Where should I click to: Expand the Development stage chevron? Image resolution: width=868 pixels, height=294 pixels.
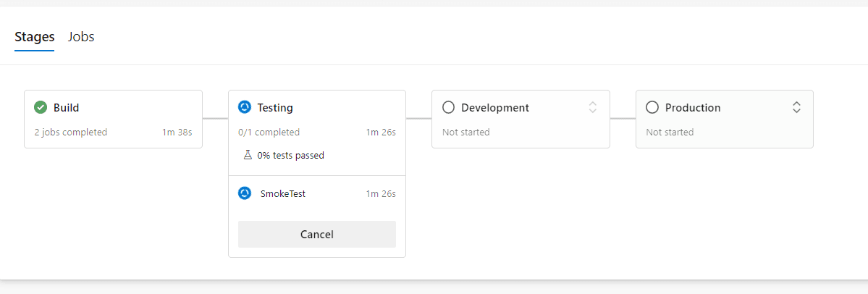point(593,108)
